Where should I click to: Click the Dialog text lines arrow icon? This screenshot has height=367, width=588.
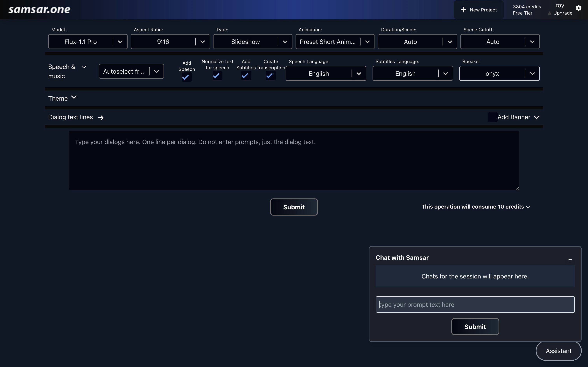(x=101, y=118)
